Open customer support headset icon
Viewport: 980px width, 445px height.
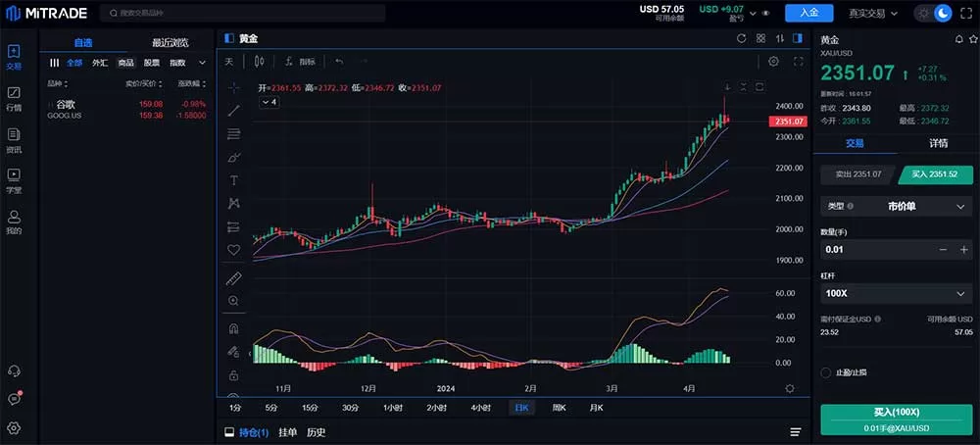(14, 371)
